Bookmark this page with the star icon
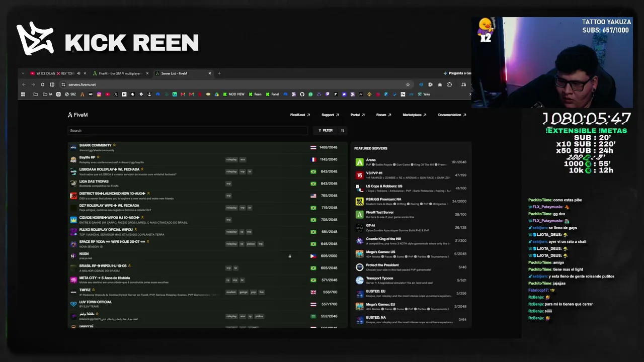Screen dimensions: 644x362 pyautogui.click(x=408, y=84)
